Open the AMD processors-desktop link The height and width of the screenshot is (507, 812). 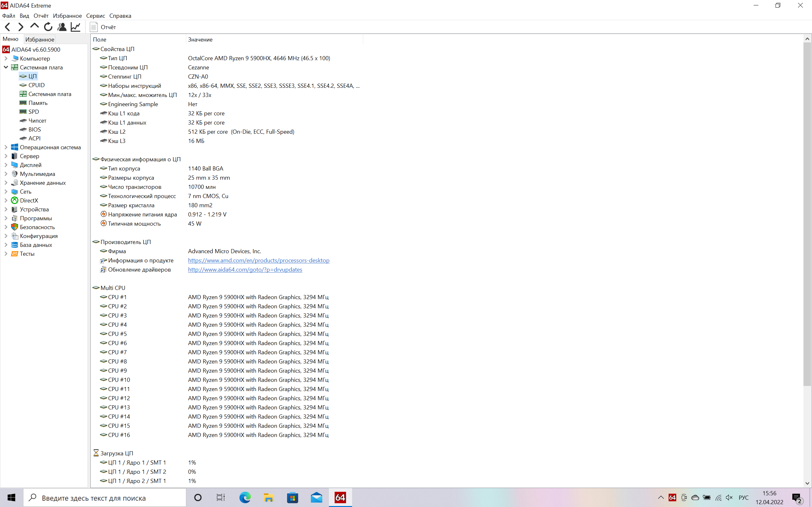[259, 260]
